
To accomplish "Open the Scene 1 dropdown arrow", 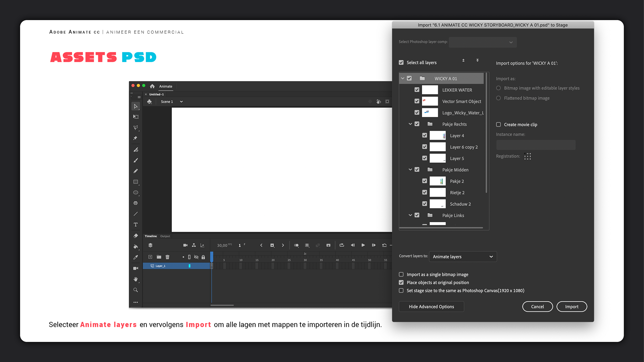I will tap(181, 102).
